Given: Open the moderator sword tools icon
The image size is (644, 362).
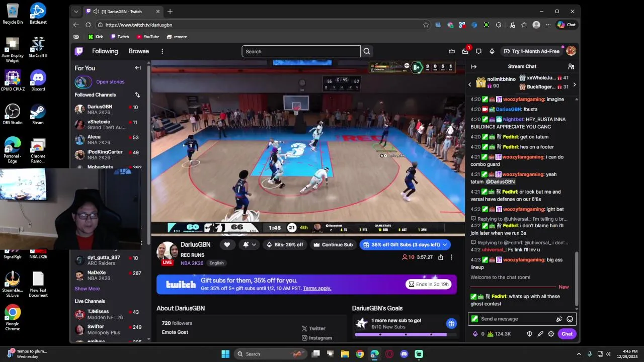Looking at the screenshot, I should 540,334.
